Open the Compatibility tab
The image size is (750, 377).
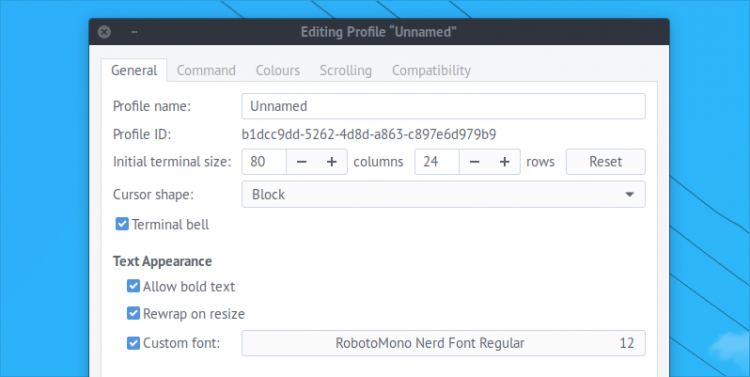pyautogui.click(x=431, y=71)
